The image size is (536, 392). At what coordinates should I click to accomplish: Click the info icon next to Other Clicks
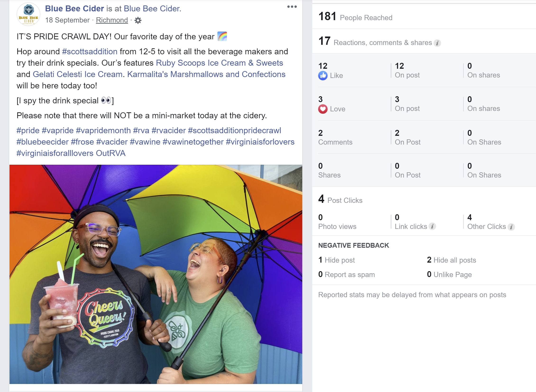coord(511,227)
